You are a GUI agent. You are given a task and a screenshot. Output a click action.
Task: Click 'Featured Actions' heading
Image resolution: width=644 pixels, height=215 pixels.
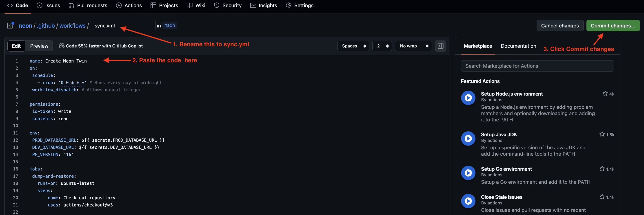tap(480, 81)
